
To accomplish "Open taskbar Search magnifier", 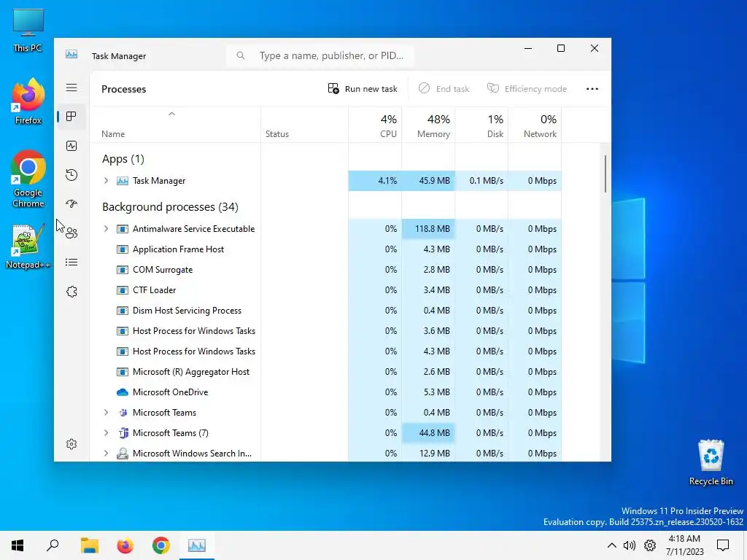I will [x=53, y=545].
